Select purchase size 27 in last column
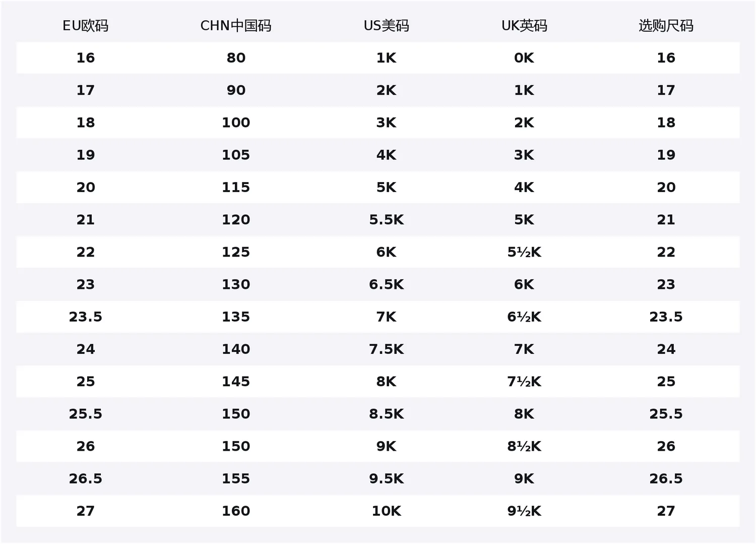 [x=666, y=511]
